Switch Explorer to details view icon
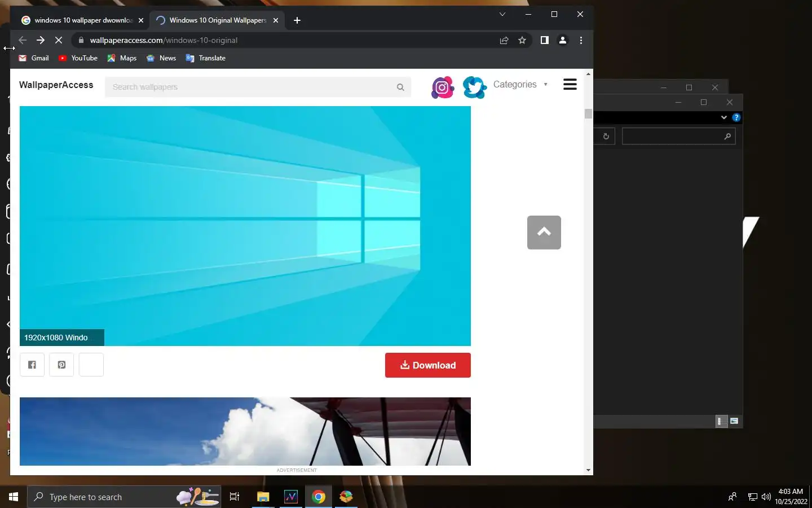The width and height of the screenshot is (812, 508). click(x=720, y=421)
